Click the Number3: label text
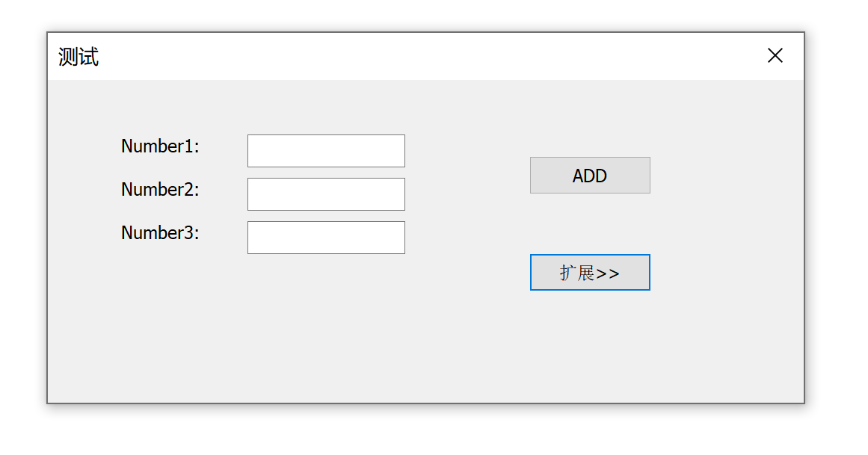The height and width of the screenshot is (455, 868). [160, 233]
